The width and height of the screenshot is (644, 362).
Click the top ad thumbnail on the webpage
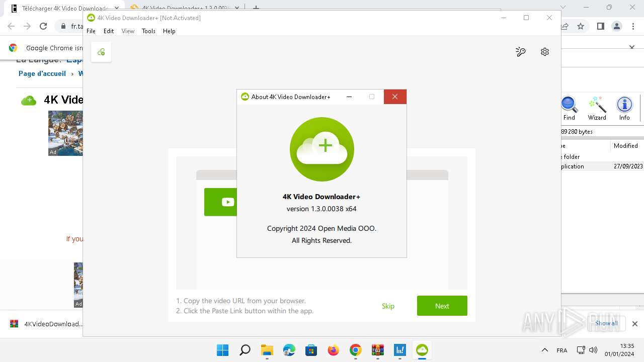(x=65, y=133)
